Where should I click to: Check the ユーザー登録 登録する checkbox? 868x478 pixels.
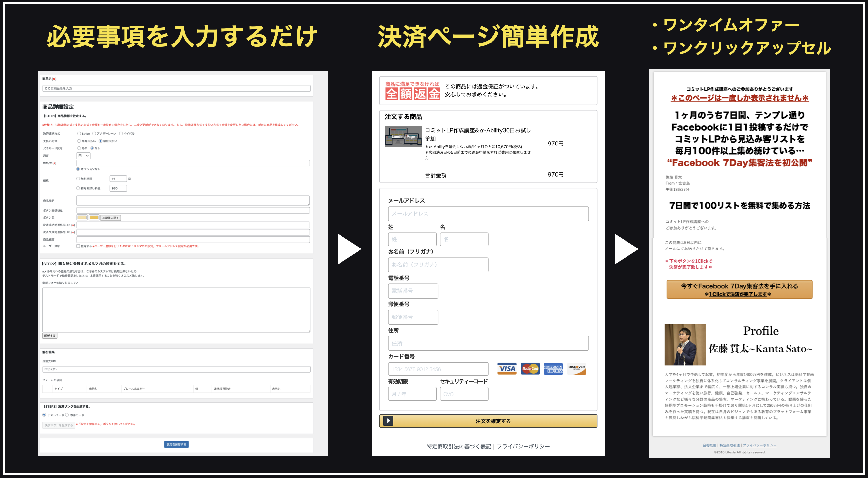(x=78, y=246)
